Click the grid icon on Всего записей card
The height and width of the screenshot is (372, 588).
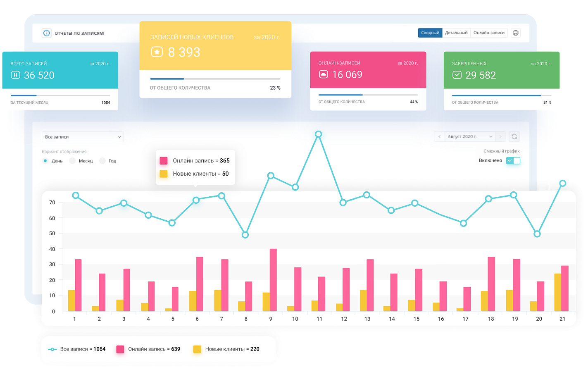pyautogui.click(x=16, y=75)
